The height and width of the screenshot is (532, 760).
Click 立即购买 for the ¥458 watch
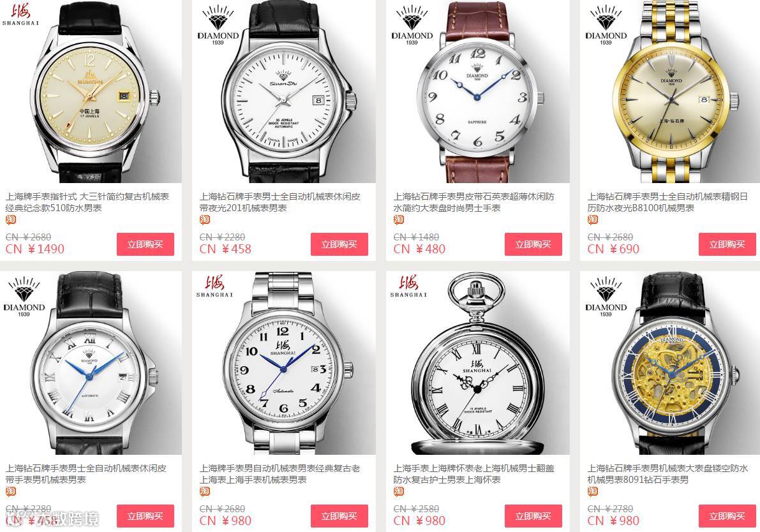[x=339, y=244]
